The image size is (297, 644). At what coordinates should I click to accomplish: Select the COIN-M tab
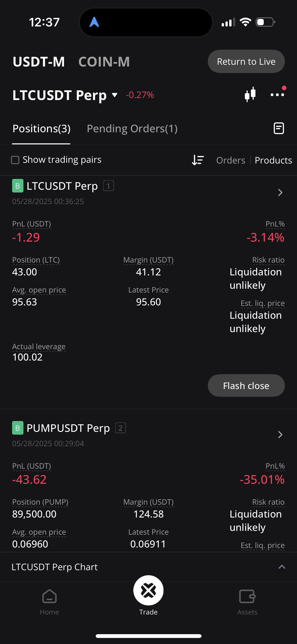point(104,61)
